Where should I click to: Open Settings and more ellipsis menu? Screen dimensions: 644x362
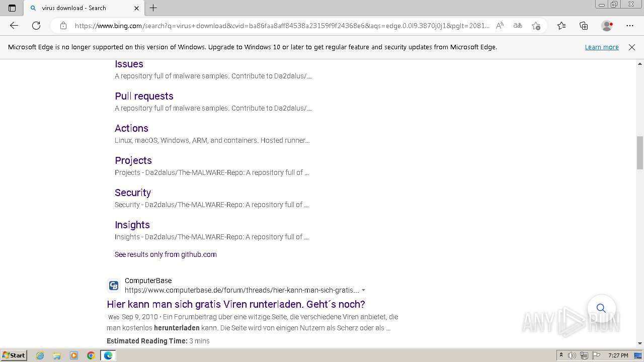click(x=630, y=26)
